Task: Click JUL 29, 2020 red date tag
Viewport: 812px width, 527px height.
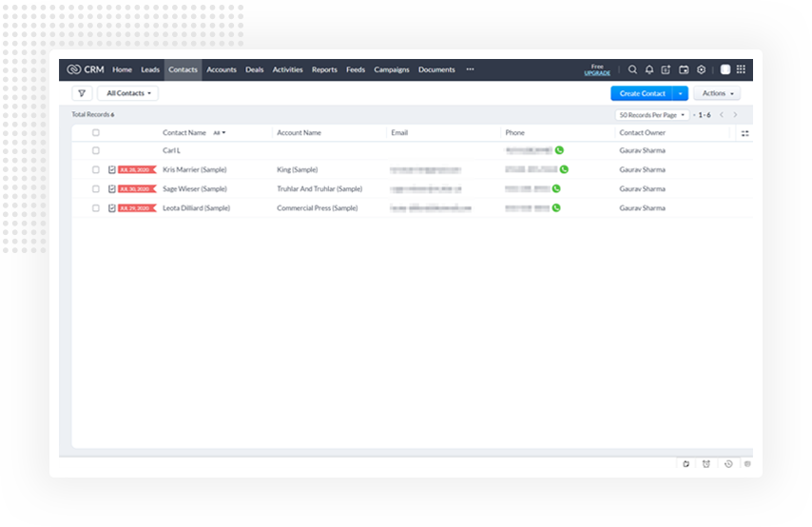Action: click(137, 207)
